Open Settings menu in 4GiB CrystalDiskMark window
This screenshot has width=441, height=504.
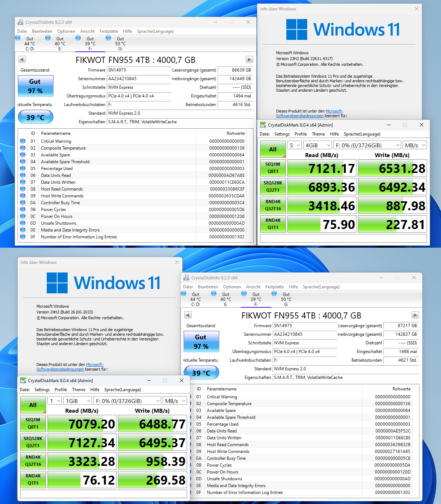coord(282,134)
